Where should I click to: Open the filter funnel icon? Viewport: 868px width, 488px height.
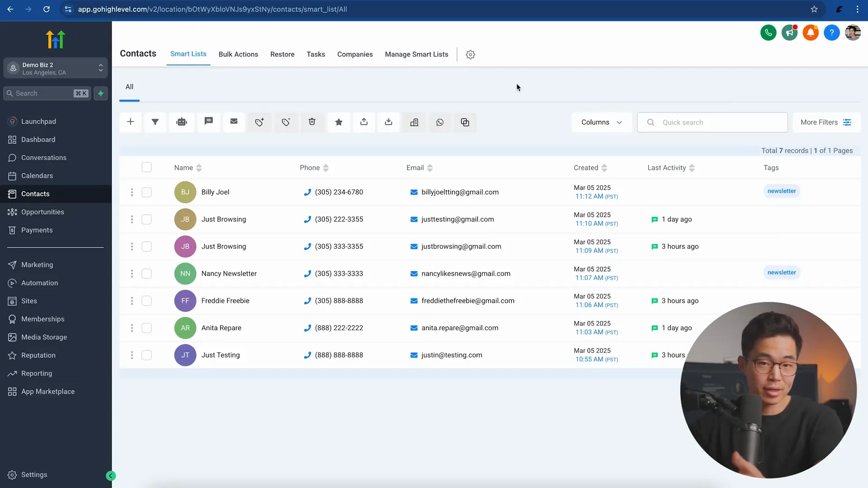pyautogui.click(x=155, y=122)
